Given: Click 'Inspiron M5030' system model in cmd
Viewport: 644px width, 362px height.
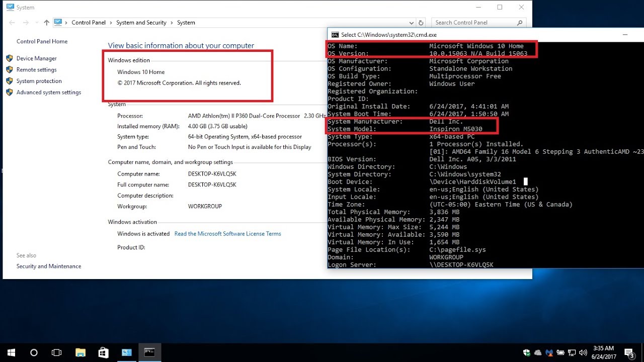Looking at the screenshot, I should (455, 129).
